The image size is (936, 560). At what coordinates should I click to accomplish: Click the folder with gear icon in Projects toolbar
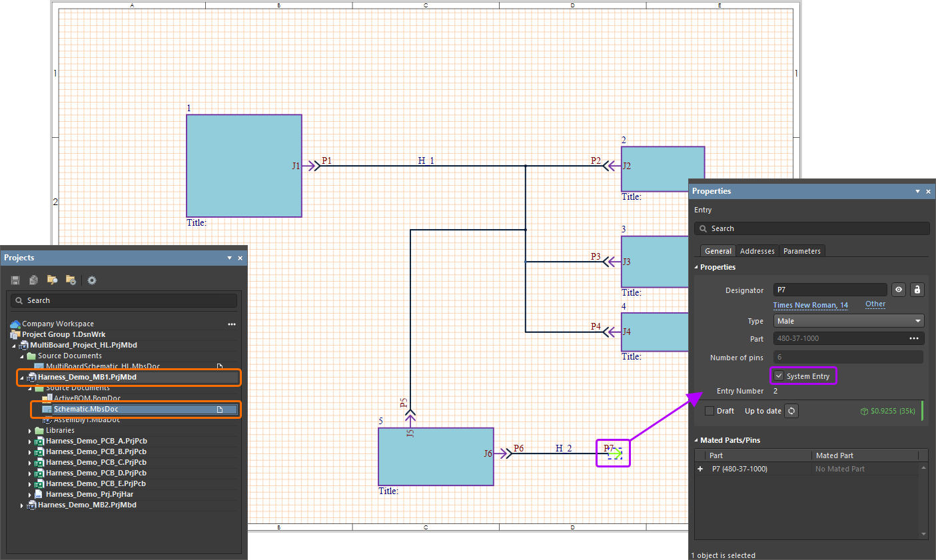pyautogui.click(x=71, y=280)
